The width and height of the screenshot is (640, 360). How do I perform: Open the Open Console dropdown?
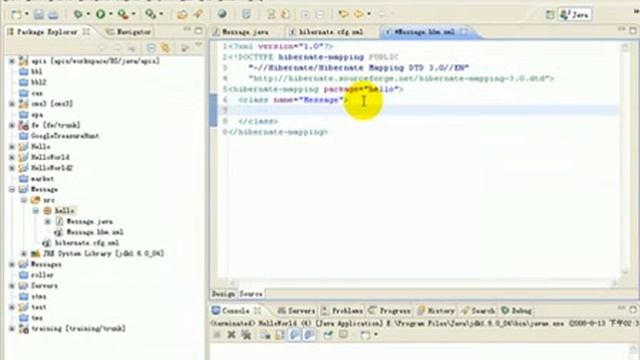(376, 335)
